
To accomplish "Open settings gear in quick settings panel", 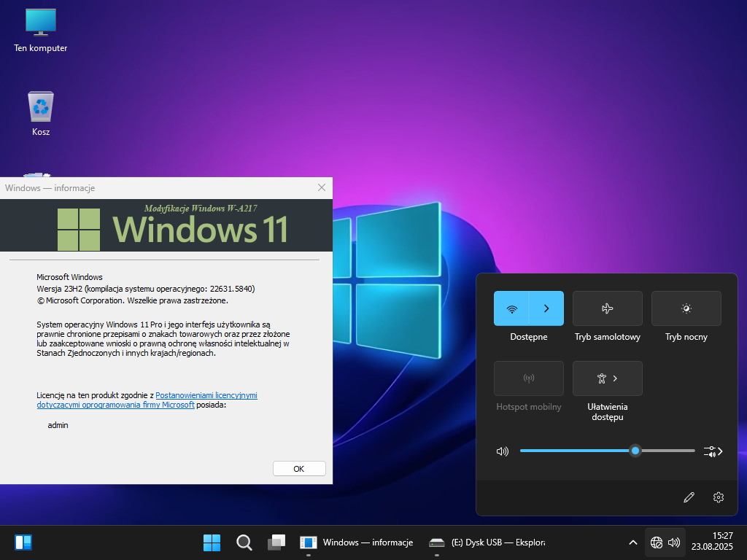I will click(x=719, y=497).
